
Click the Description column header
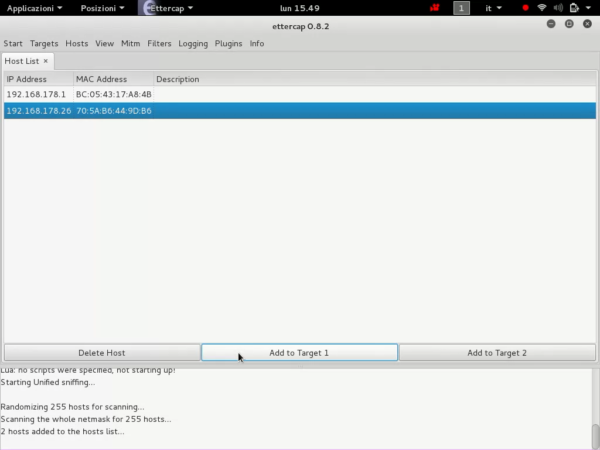click(x=375, y=79)
